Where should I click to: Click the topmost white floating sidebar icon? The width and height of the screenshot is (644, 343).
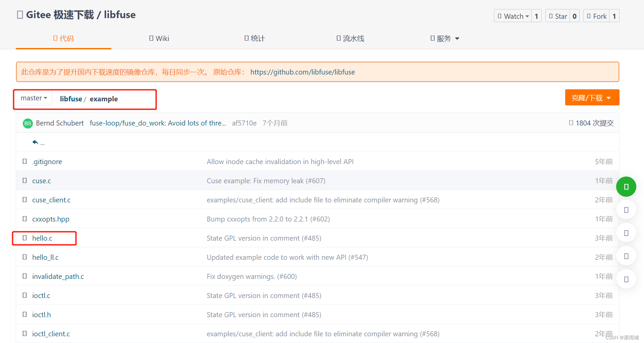[x=626, y=210]
